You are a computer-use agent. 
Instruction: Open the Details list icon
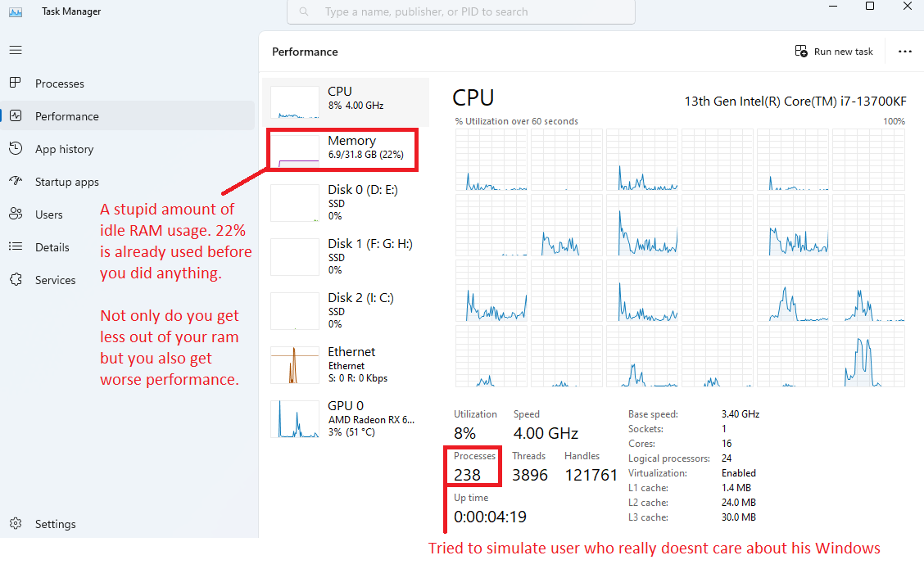tap(16, 247)
